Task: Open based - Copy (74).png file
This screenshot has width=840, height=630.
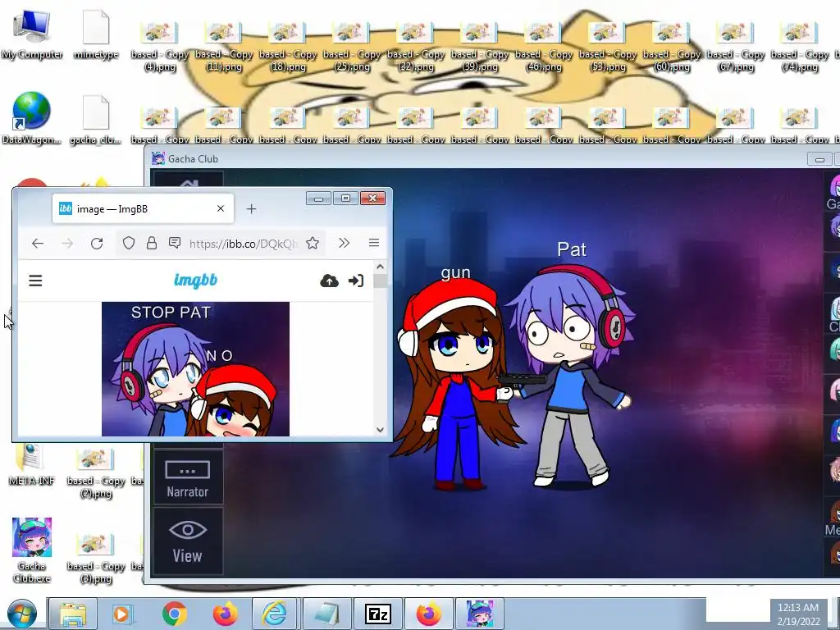Action: point(799,46)
